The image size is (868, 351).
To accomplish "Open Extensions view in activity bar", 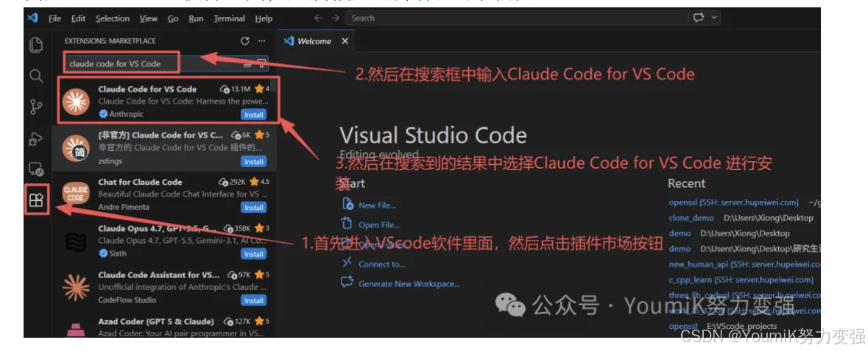I will click(x=36, y=200).
